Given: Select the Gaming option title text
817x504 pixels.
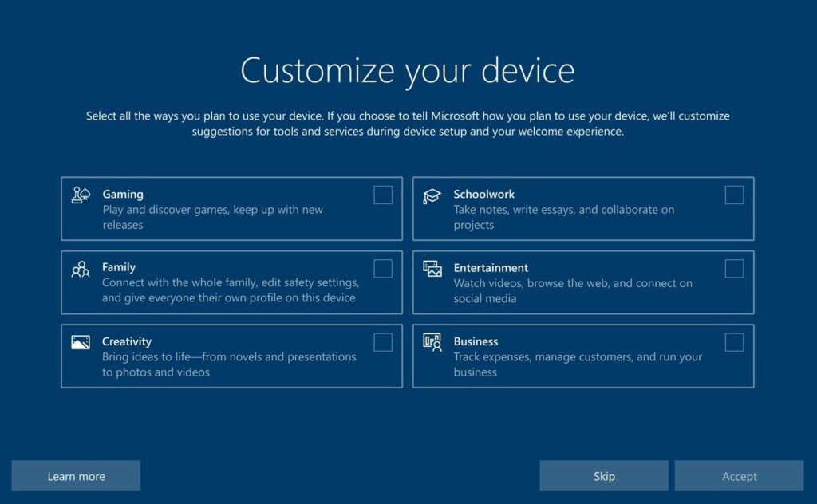Looking at the screenshot, I should pyautogui.click(x=122, y=195).
